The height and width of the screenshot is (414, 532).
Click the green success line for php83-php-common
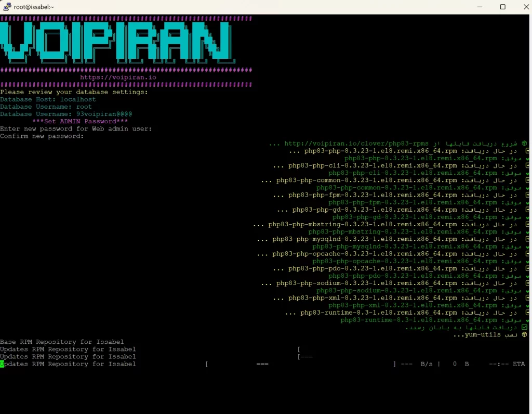422,188
